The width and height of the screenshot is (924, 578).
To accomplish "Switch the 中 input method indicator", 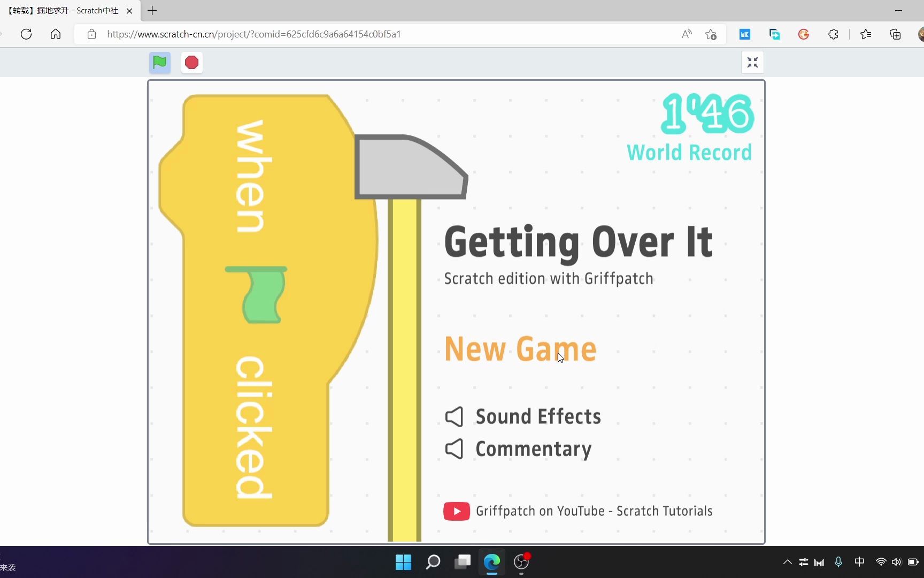I will [x=859, y=562].
